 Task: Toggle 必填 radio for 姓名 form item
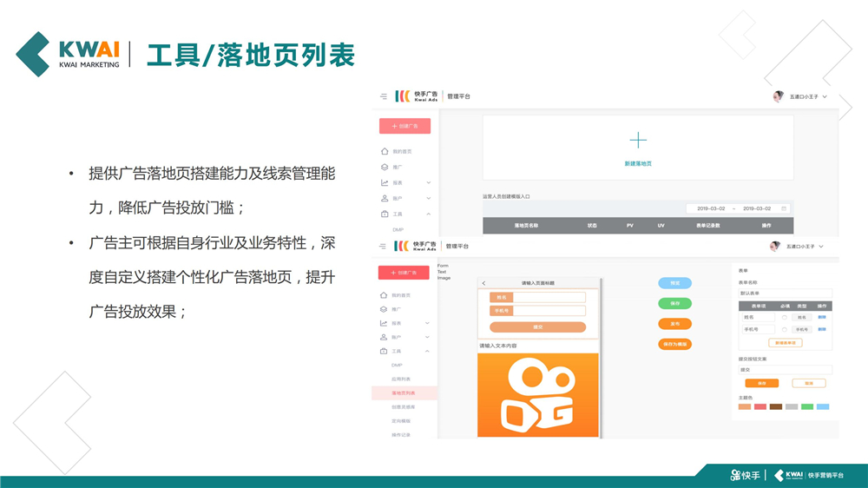point(785,318)
